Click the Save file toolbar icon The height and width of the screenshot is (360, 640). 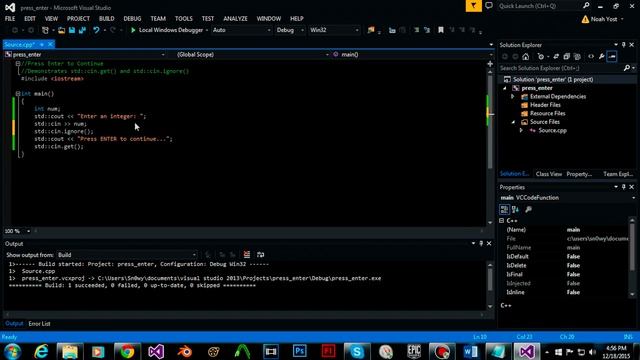(x=72, y=30)
